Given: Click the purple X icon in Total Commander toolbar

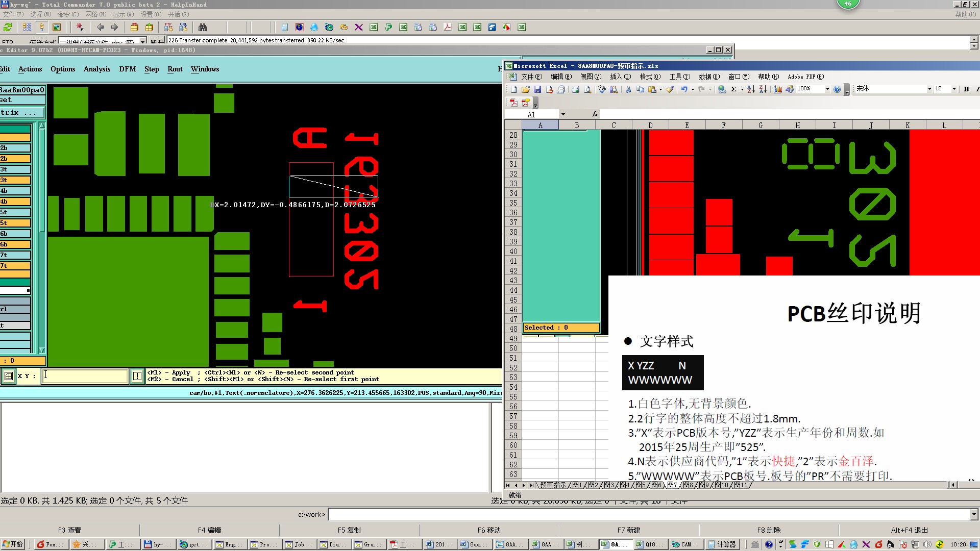Looking at the screenshot, I should tap(359, 27).
